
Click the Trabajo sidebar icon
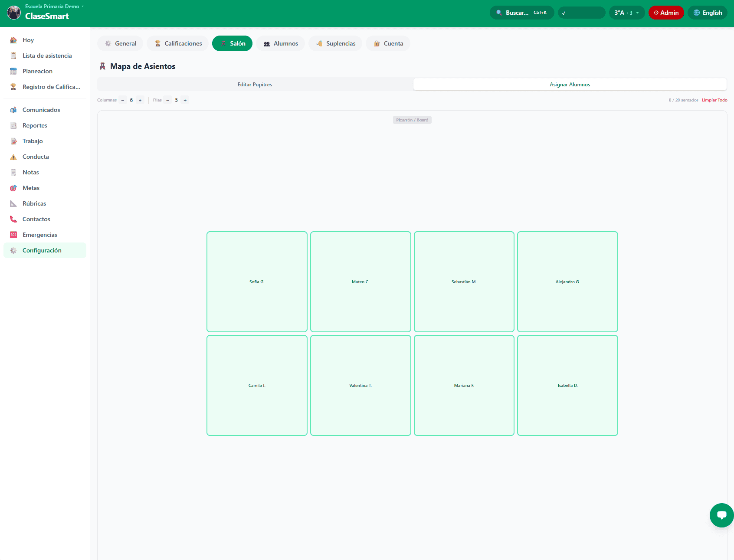pos(13,141)
